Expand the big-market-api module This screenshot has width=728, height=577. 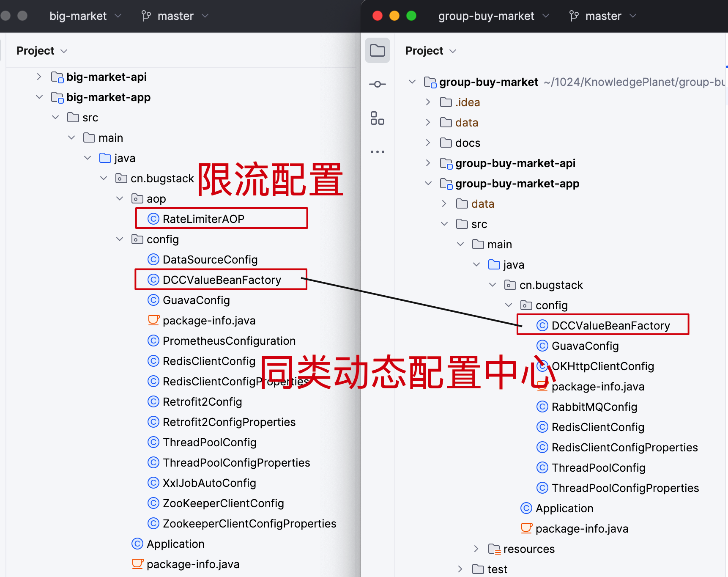pyautogui.click(x=39, y=77)
